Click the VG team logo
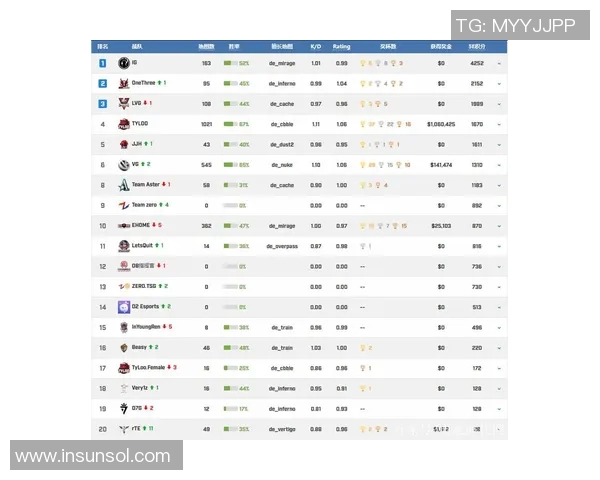Screen dimensions: 600x480 pos(124,165)
